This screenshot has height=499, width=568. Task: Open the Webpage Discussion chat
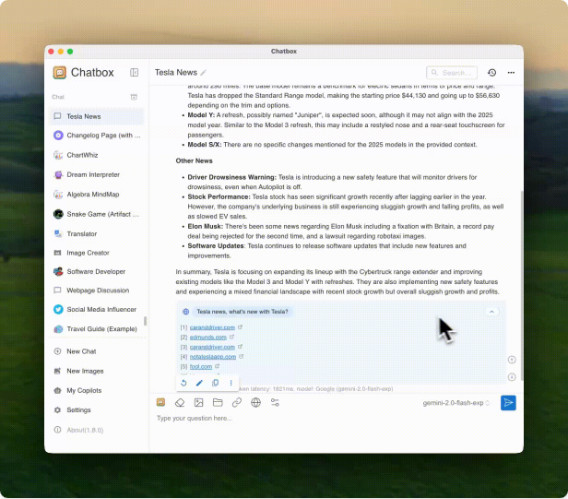tap(96, 290)
